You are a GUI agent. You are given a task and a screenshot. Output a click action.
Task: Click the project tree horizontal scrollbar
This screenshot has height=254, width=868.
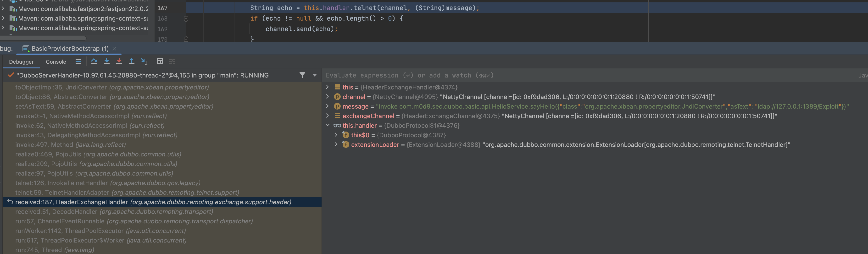click(x=43, y=38)
